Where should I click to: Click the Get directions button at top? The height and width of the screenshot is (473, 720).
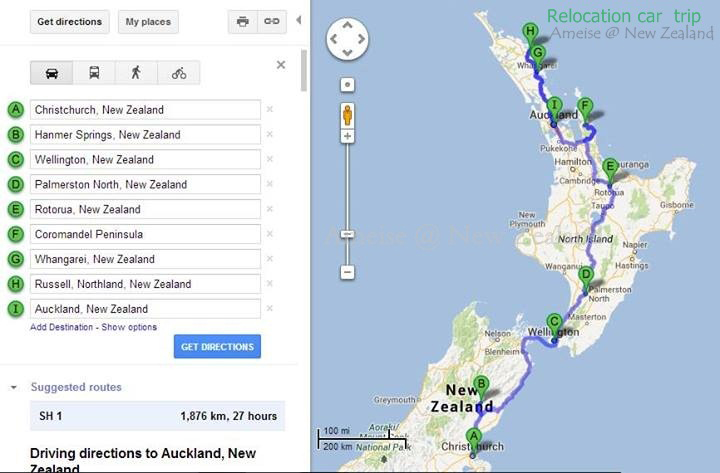click(x=69, y=22)
